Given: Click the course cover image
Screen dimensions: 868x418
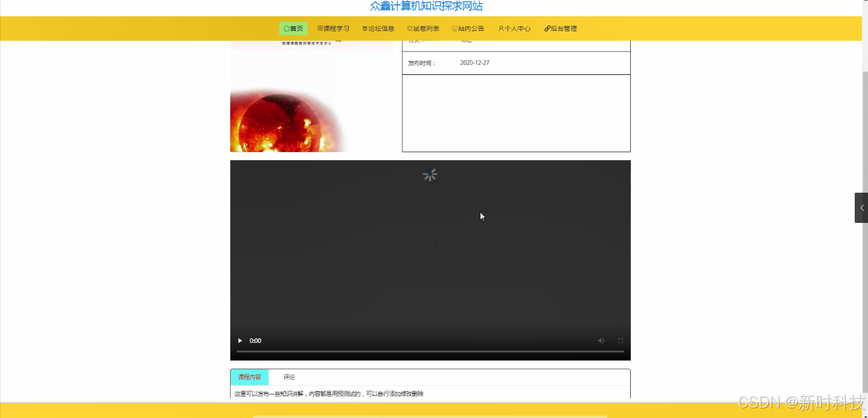Looking at the screenshot, I should [x=311, y=96].
